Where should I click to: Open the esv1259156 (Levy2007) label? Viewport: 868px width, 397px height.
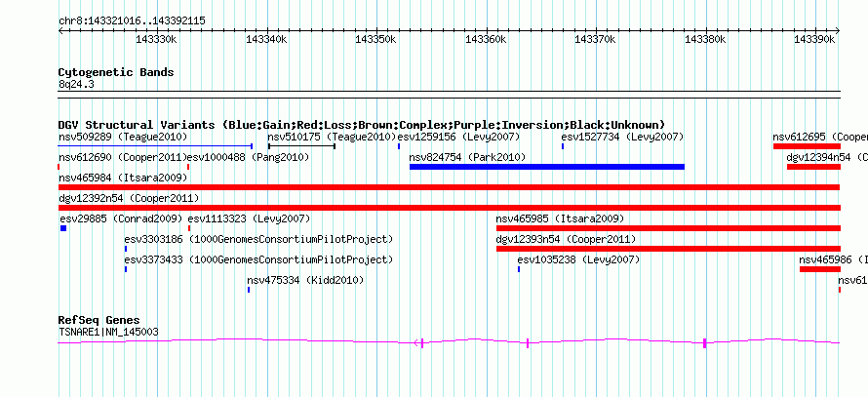[x=459, y=137]
